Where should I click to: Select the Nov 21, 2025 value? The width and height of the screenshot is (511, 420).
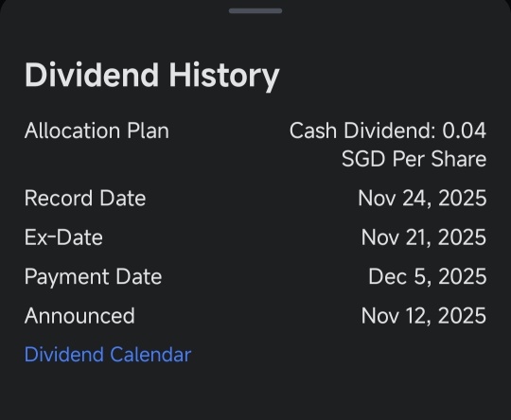(424, 237)
